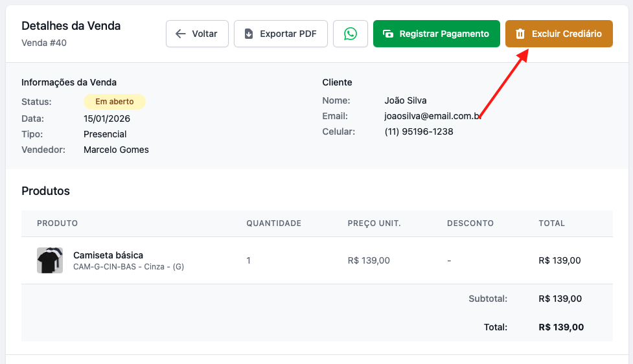Click the PRODUTO column header

[57, 223]
